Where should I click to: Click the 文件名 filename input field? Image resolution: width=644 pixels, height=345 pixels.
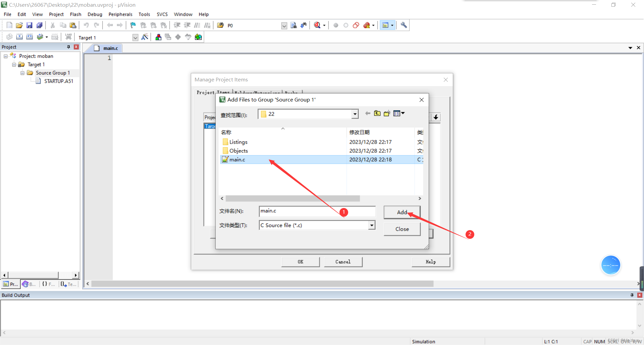point(317,211)
